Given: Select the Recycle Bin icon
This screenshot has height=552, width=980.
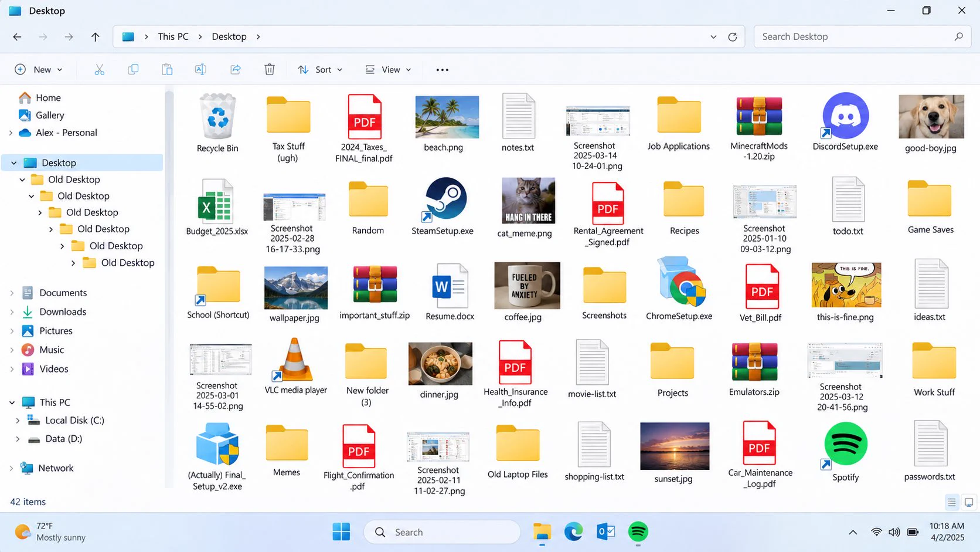Looking at the screenshot, I should coord(217,116).
